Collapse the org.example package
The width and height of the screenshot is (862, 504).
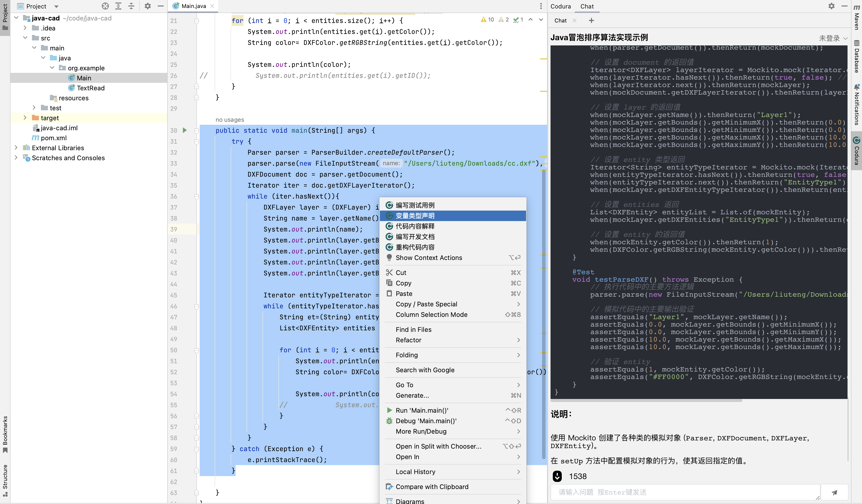tap(52, 68)
